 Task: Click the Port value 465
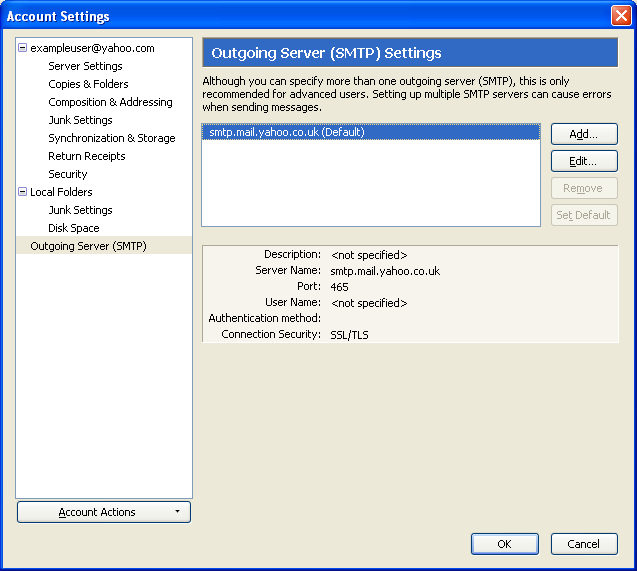click(x=339, y=287)
